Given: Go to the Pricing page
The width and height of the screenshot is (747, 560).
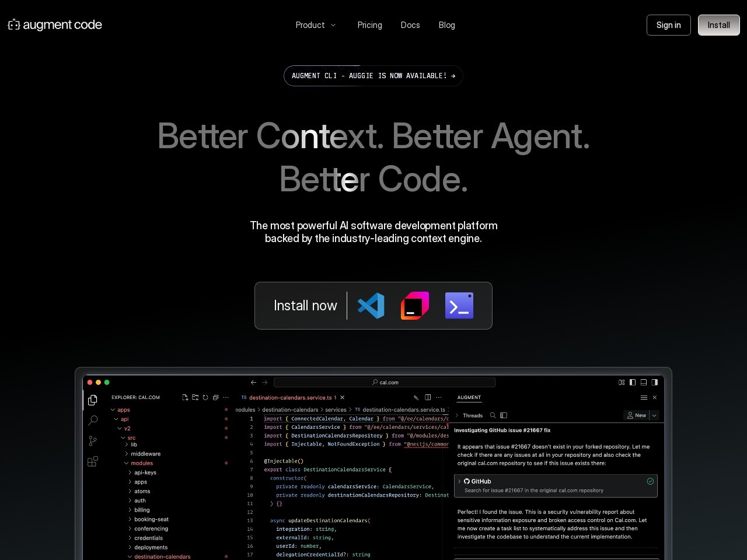Looking at the screenshot, I should click(369, 25).
